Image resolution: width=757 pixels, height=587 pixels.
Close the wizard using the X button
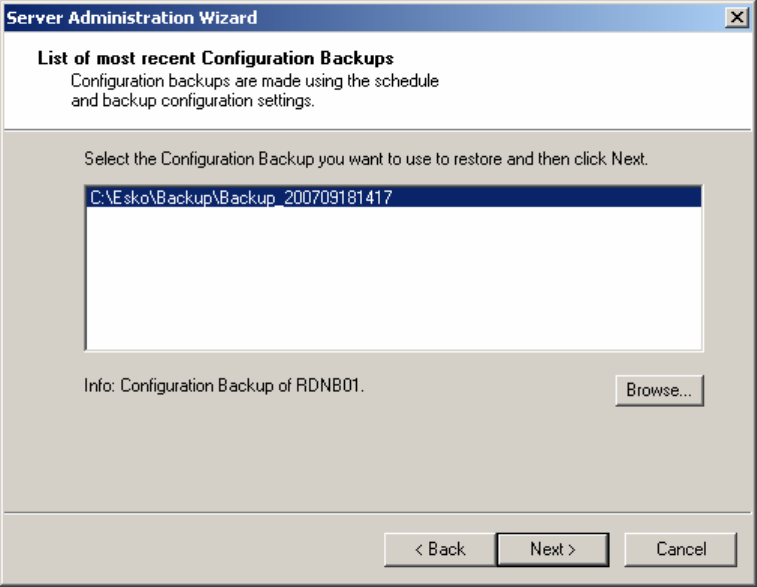(737, 17)
